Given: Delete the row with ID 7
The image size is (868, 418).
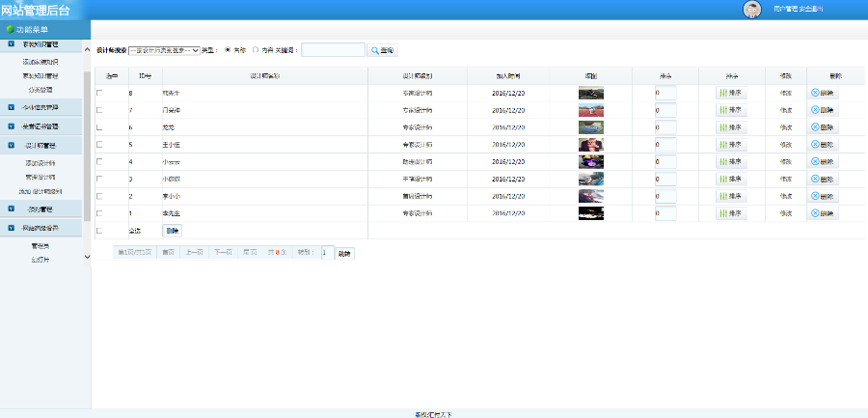Looking at the screenshot, I should click(823, 110).
